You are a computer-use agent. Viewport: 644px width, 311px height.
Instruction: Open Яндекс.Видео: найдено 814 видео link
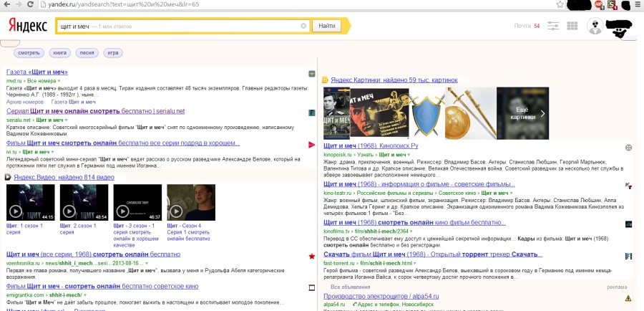(64, 177)
